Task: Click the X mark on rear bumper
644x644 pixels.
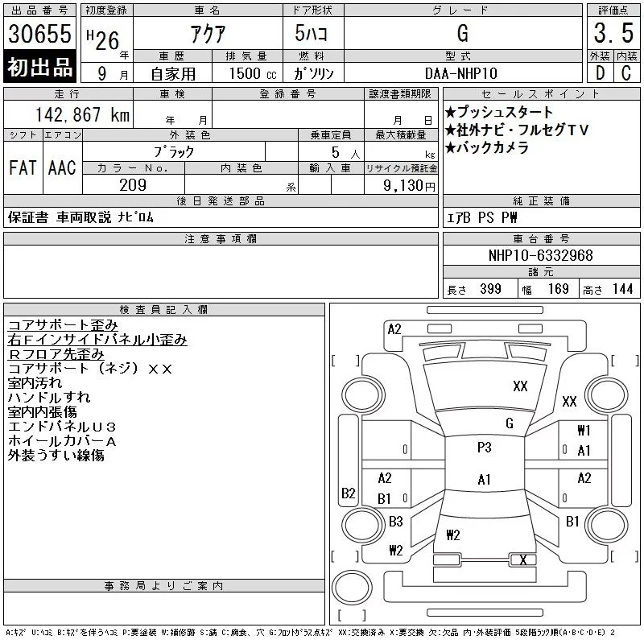Action: tap(523, 559)
